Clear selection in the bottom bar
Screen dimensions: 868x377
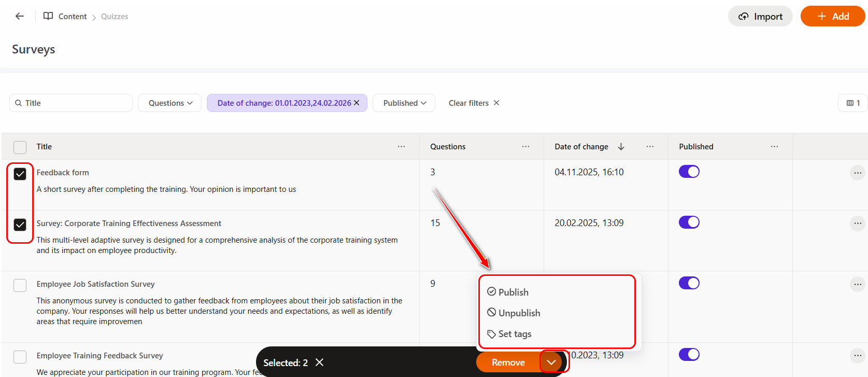320,362
